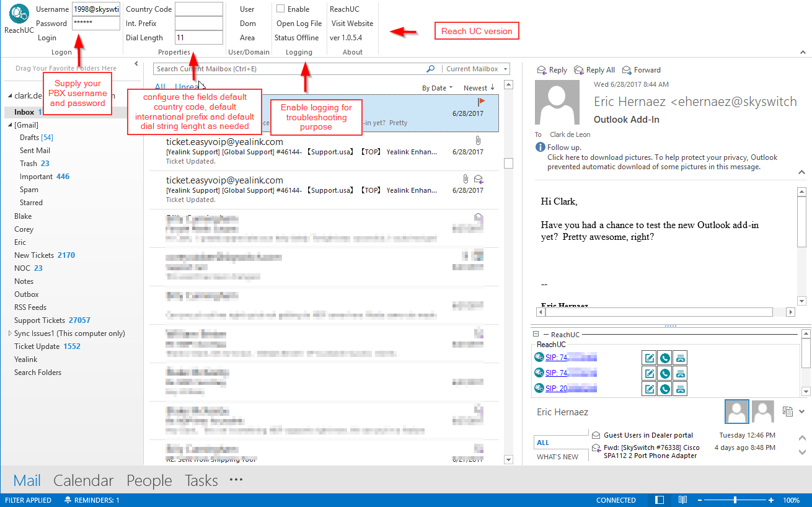The height and width of the screenshot is (507, 812).
Task: Collapse the [Gmail] folder group
Action: tap(9, 125)
